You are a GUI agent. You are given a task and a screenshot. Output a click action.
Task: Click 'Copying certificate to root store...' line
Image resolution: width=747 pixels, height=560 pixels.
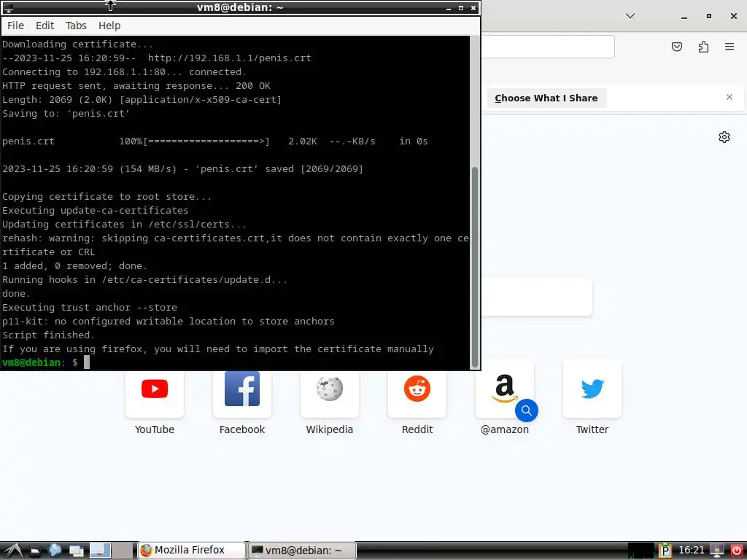pos(107,197)
